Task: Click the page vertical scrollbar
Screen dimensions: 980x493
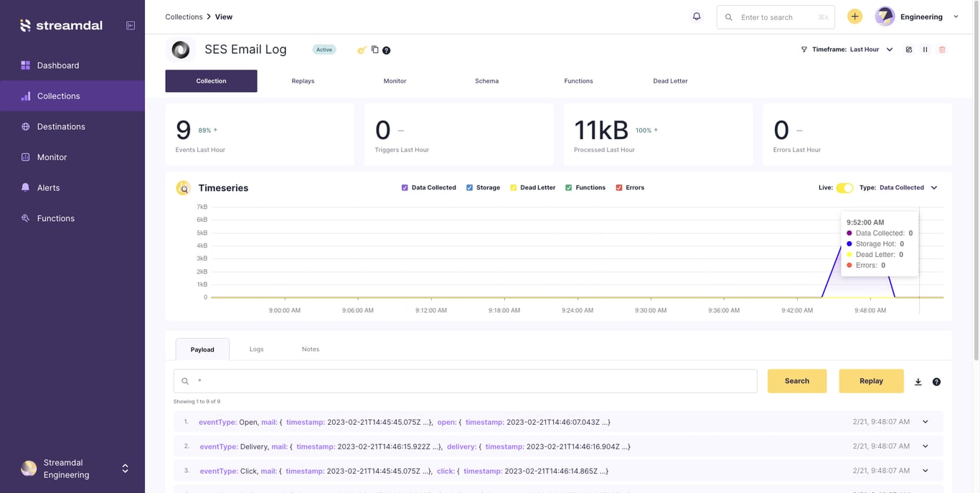Action: (x=976, y=179)
